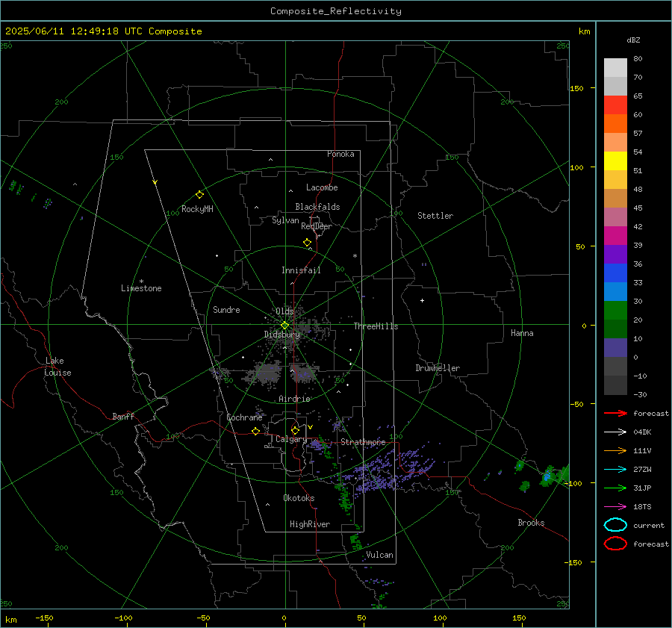Click the white asterisk marker above Limestone

tap(141, 282)
